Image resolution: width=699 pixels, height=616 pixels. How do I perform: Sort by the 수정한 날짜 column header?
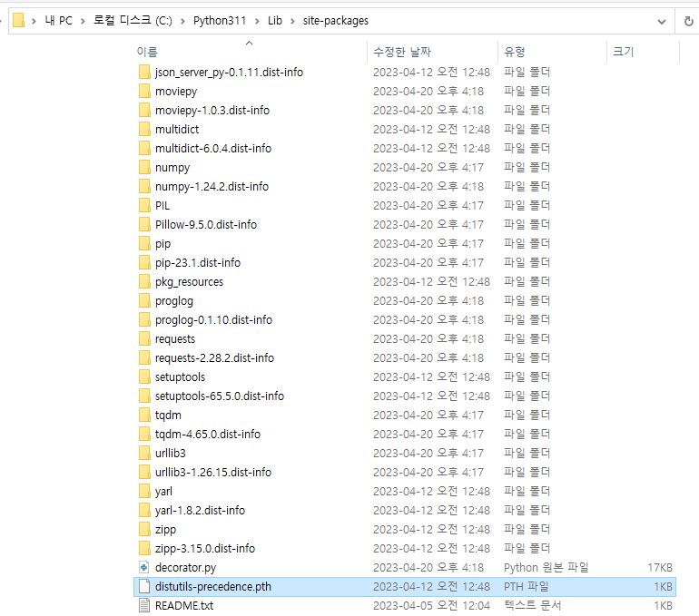402,52
